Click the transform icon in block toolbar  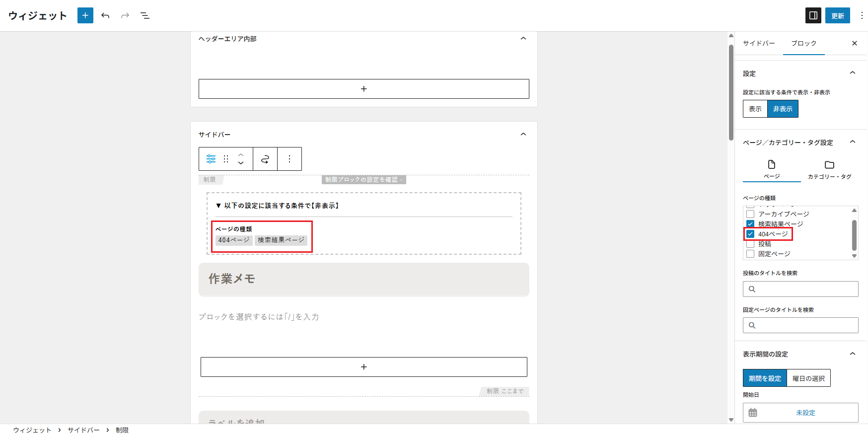coord(265,159)
